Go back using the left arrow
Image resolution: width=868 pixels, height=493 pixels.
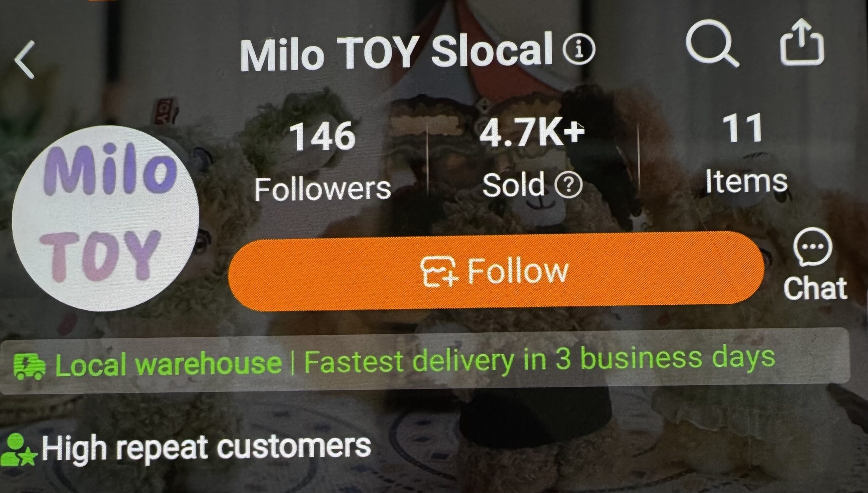[x=25, y=60]
